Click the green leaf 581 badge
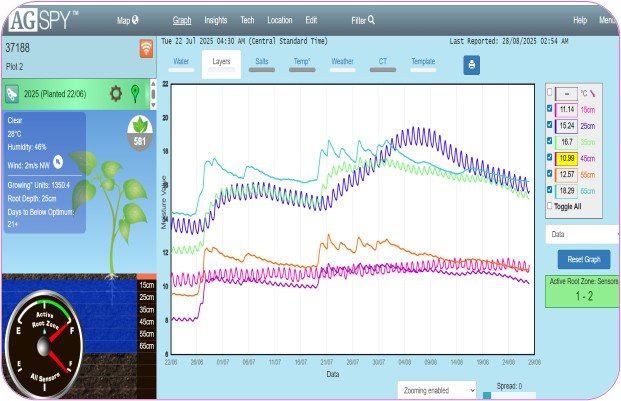Viewport: 621px width, 401px height. pos(141,131)
